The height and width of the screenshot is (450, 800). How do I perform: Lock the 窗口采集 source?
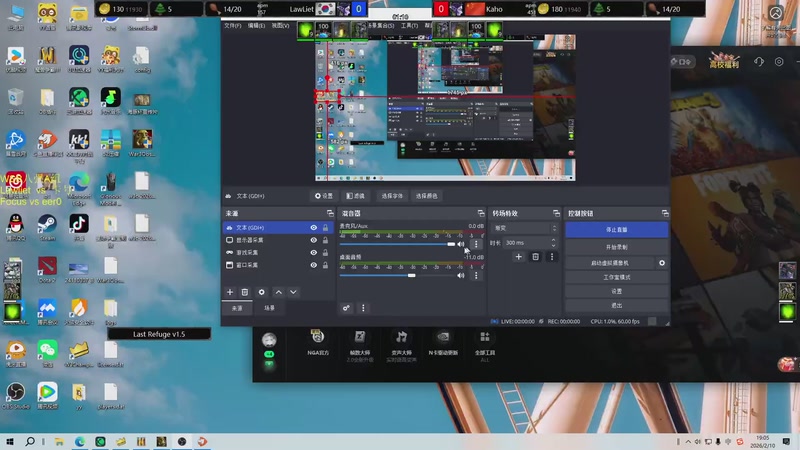pyautogui.click(x=326, y=265)
